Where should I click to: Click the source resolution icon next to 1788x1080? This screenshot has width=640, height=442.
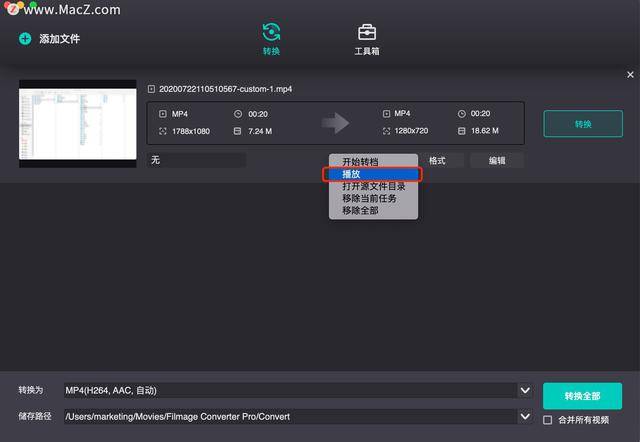point(163,131)
